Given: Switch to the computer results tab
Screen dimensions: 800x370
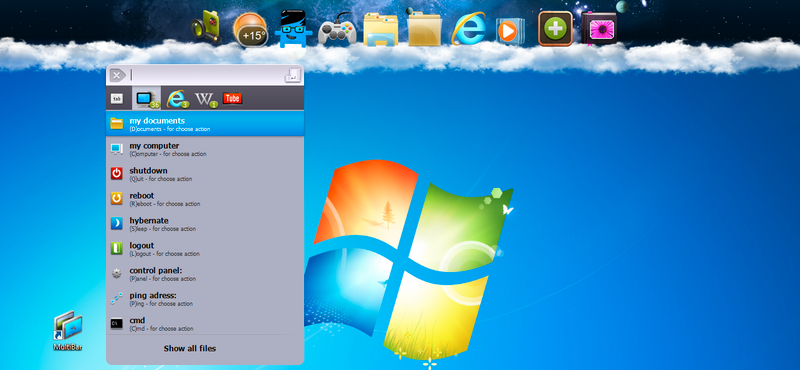Looking at the screenshot, I should coord(147,98).
